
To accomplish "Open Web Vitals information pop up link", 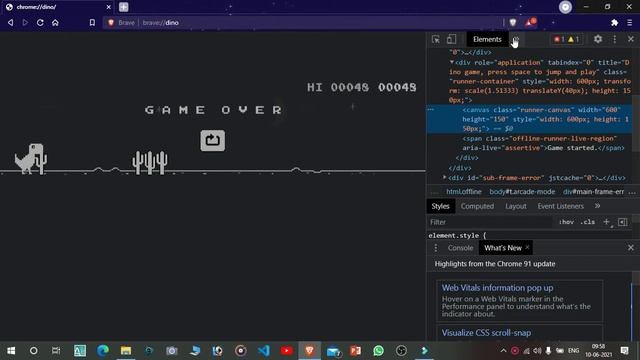I will pyautogui.click(x=497, y=288).
